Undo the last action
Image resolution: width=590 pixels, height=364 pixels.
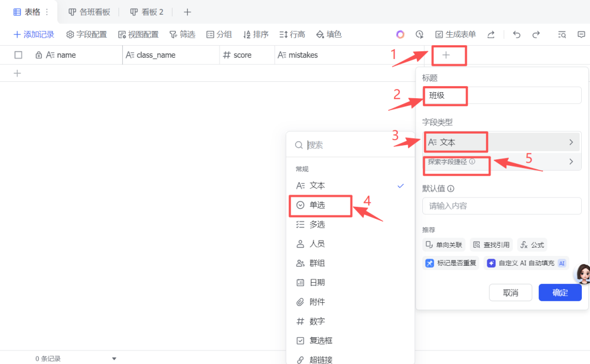point(516,34)
